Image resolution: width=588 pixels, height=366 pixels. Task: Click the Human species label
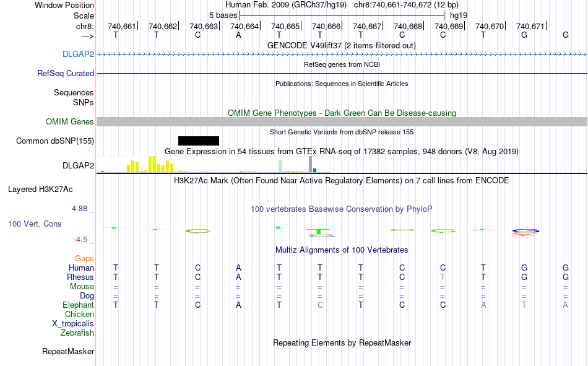click(81, 268)
